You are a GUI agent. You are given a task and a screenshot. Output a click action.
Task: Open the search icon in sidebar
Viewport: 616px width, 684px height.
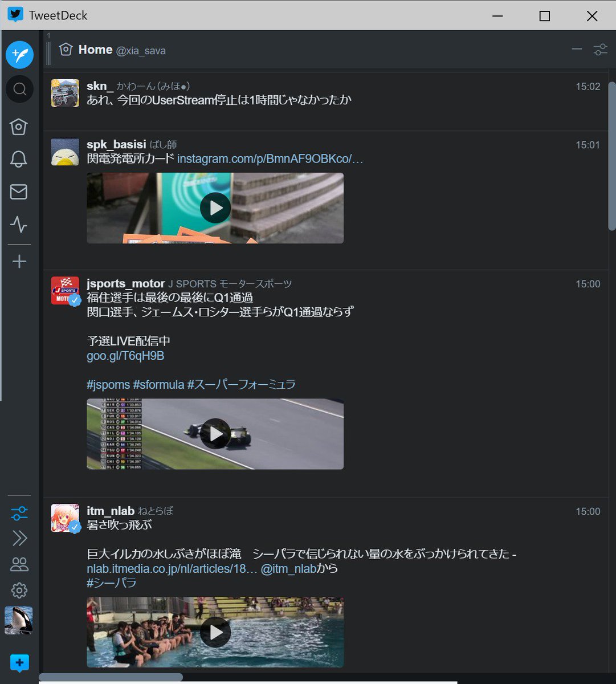click(19, 89)
